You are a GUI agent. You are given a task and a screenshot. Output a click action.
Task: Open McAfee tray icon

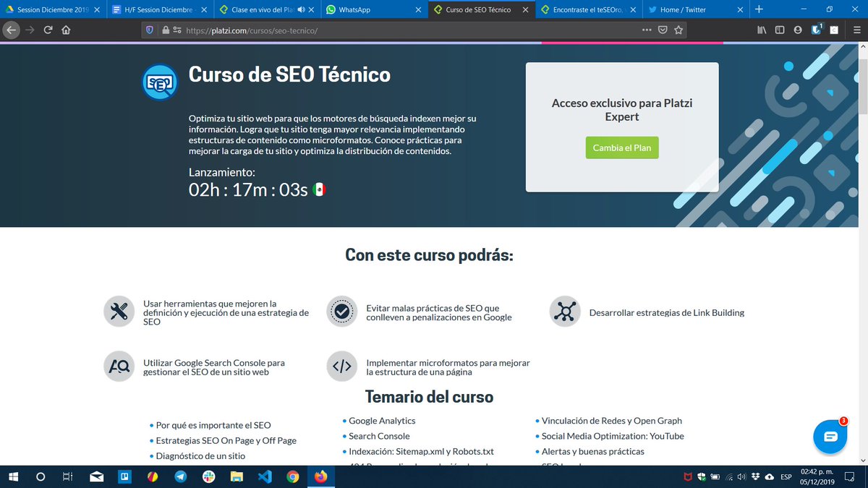(x=689, y=477)
